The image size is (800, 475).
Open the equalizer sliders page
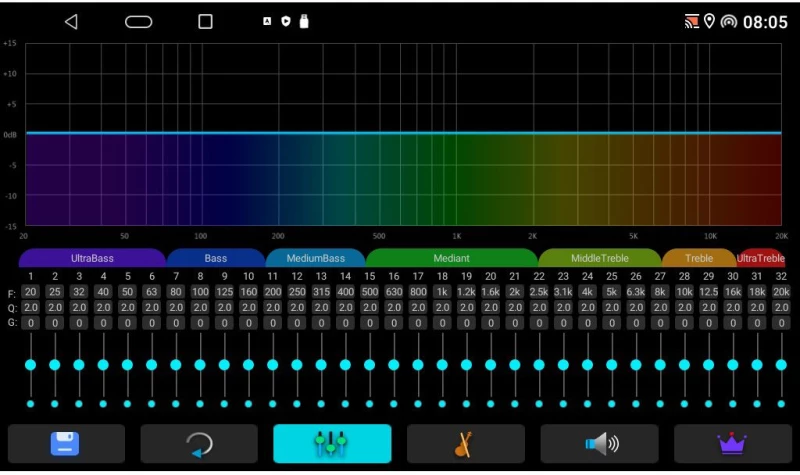point(332,444)
